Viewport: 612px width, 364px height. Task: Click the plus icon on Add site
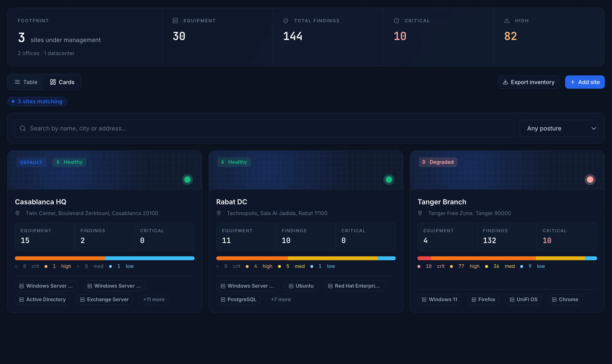[x=573, y=82]
